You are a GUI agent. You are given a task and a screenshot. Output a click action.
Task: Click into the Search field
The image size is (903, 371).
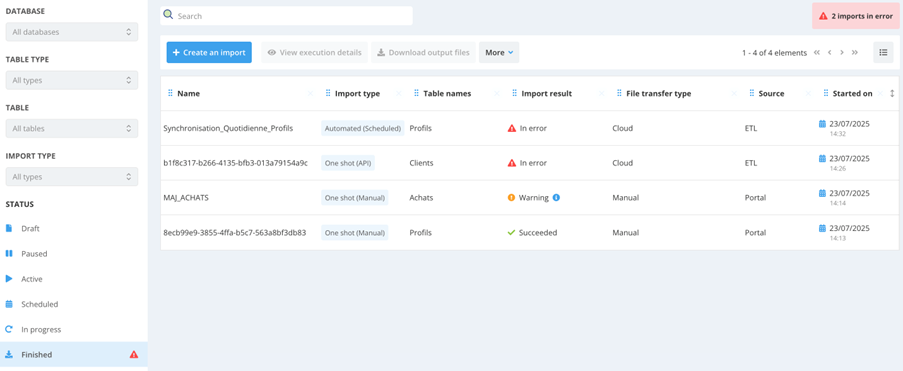coord(286,16)
